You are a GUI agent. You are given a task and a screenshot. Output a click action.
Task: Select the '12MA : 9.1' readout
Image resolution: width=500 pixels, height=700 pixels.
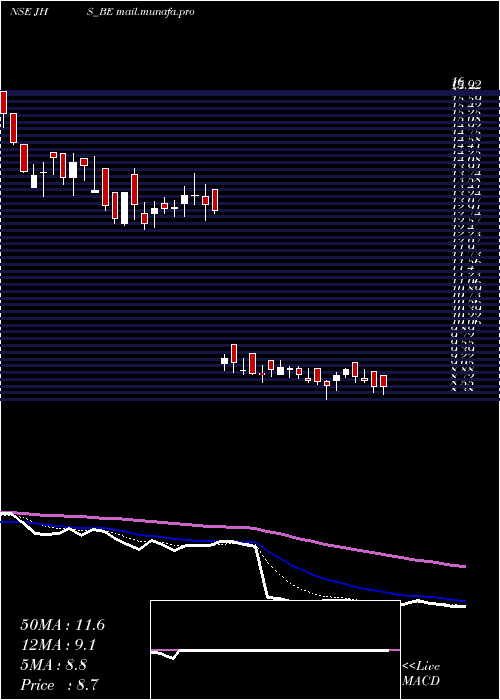click(58, 645)
